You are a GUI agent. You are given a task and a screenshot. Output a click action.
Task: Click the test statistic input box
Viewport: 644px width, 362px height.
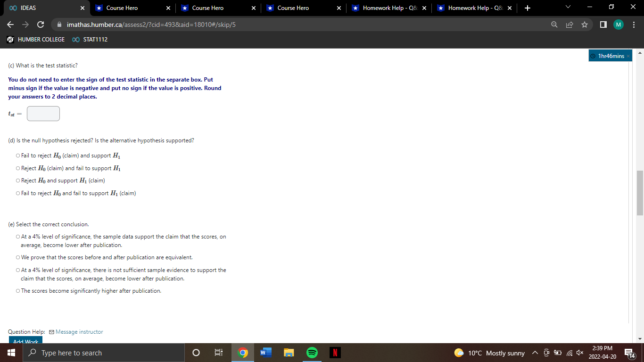point(43,114)
